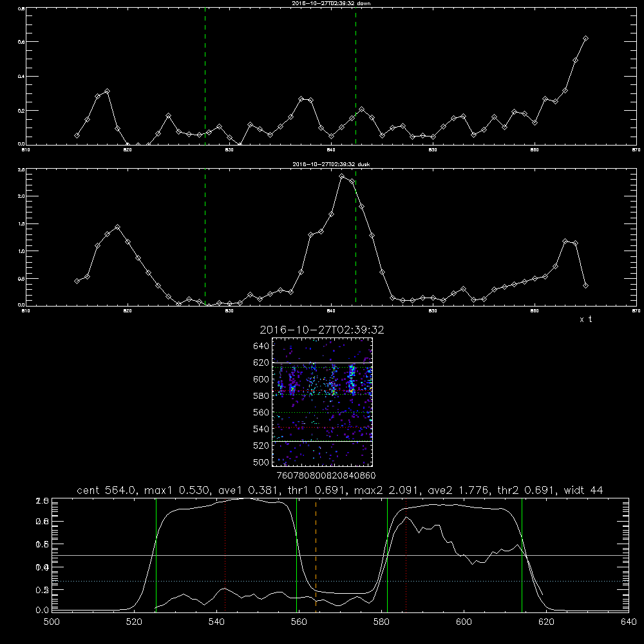Click the last, highest diamond in the dawn plot
The width and height of the screenshot is (644, 644).
click(585, 38)
